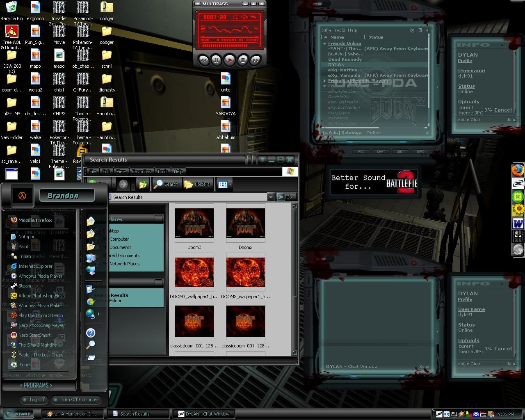Click the Send button in DYLAN chat window
Image resolution: width=525 pixels, height=420 pixels.
pyautogui.click(x=425, y=366)
